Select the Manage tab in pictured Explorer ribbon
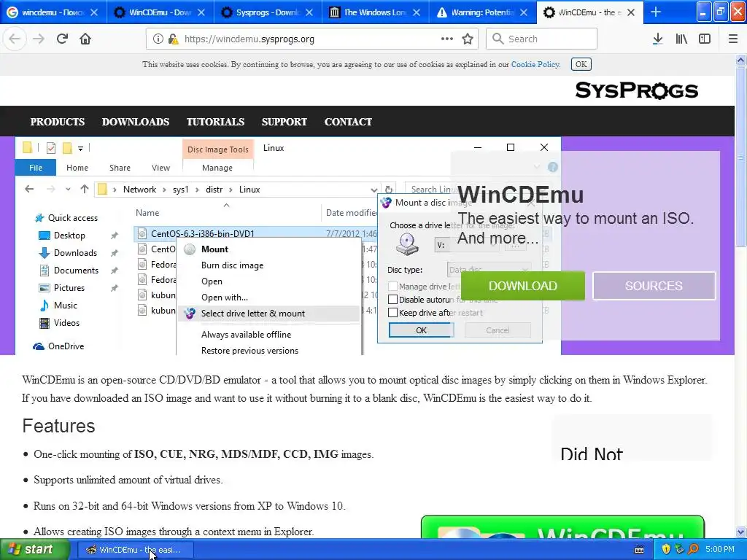Screen dimensions: 747x560 tap(217, 168)
